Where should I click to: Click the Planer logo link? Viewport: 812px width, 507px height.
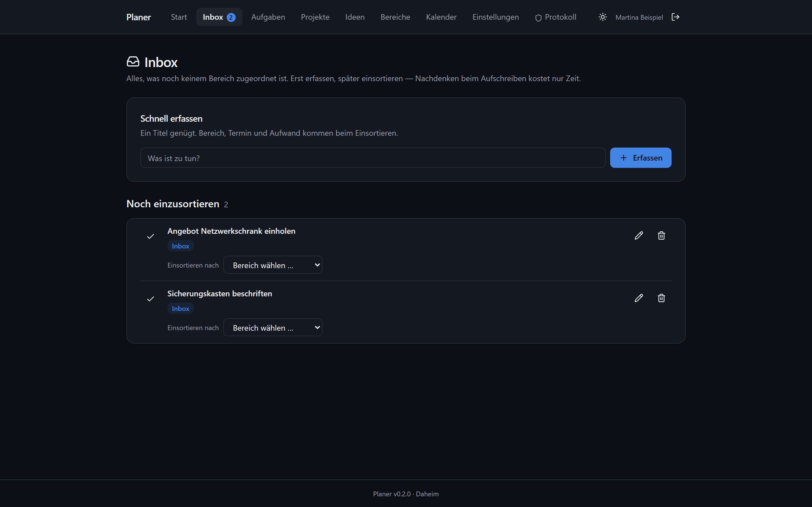tap(139, 17)
